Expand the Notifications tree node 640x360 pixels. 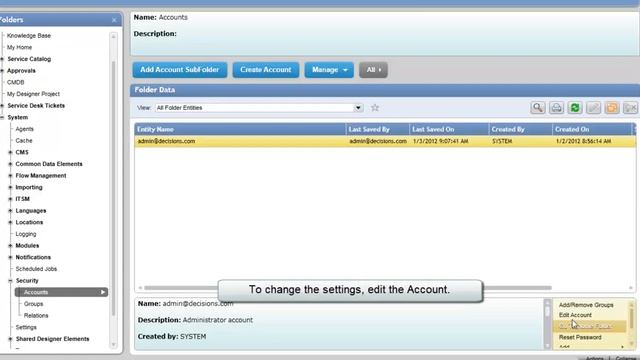pos(10,258)
